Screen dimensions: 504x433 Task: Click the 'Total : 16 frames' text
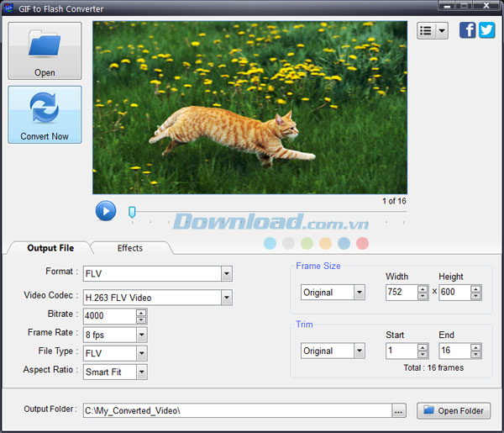[433, 367]
